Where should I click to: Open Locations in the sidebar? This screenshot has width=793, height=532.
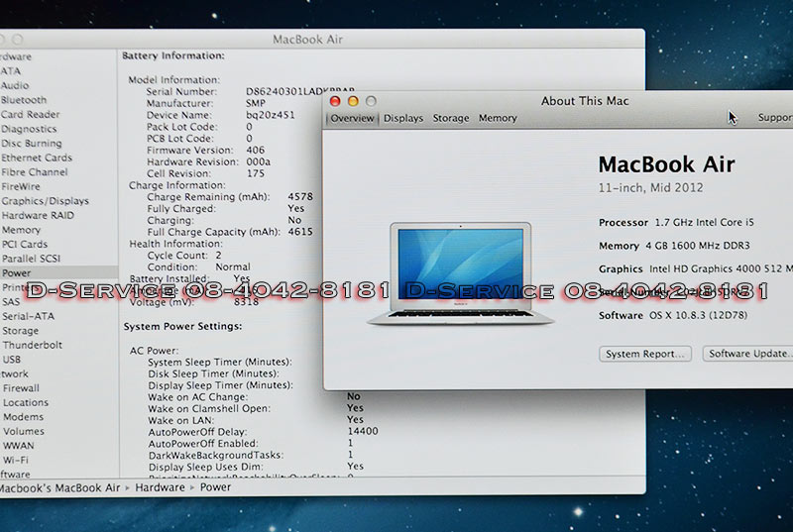[x=26, y=402]
